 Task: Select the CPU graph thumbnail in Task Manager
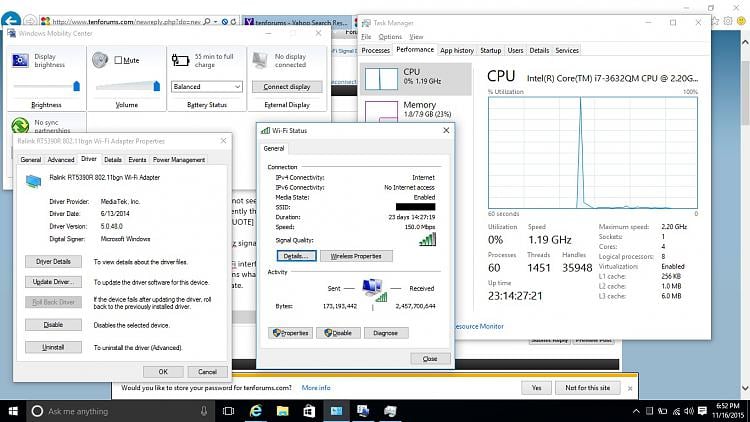point(381,78)
